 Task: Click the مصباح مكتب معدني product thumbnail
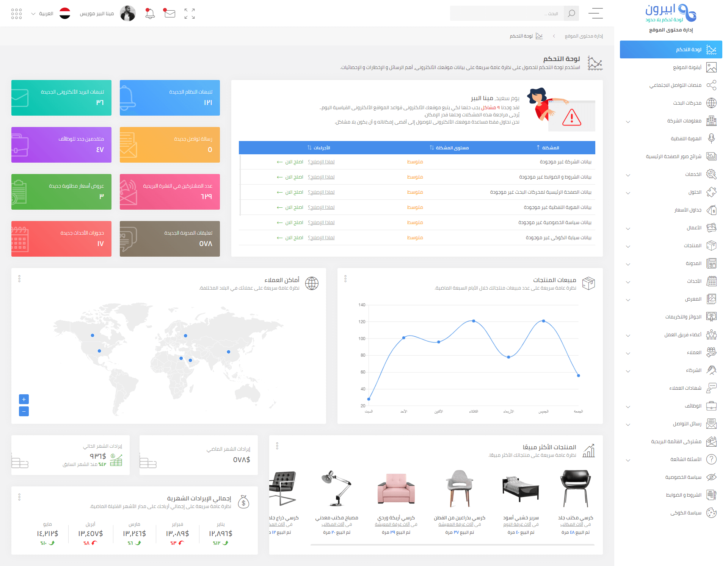(x=337, y=488)
